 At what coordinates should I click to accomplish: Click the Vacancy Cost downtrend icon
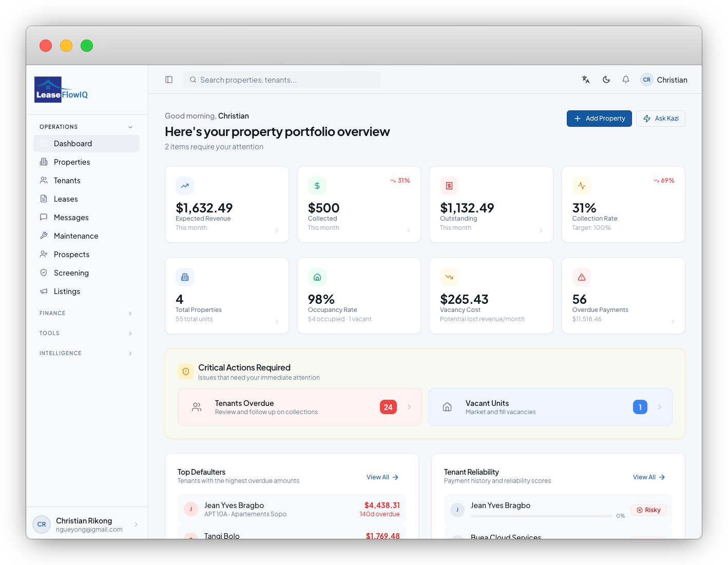coord(449,277)
